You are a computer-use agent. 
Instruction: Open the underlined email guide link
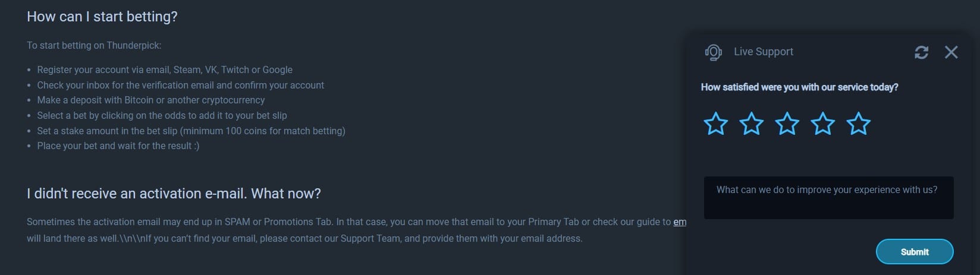pos(680,222)
